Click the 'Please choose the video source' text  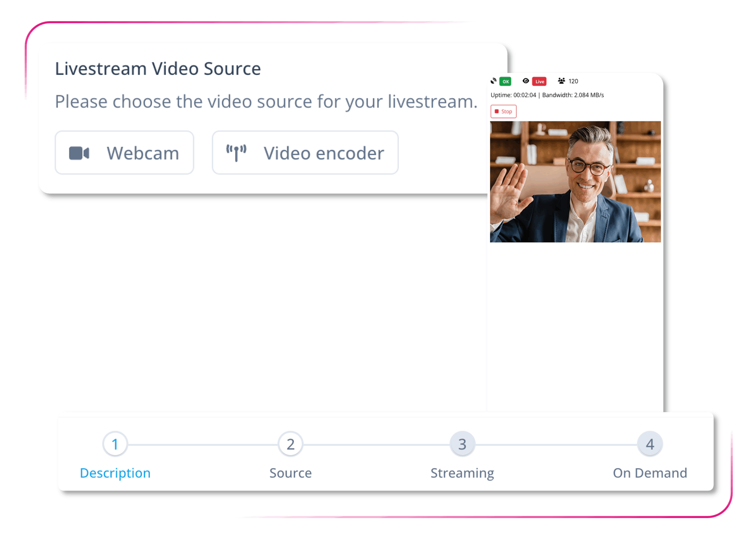coord(266,102)
